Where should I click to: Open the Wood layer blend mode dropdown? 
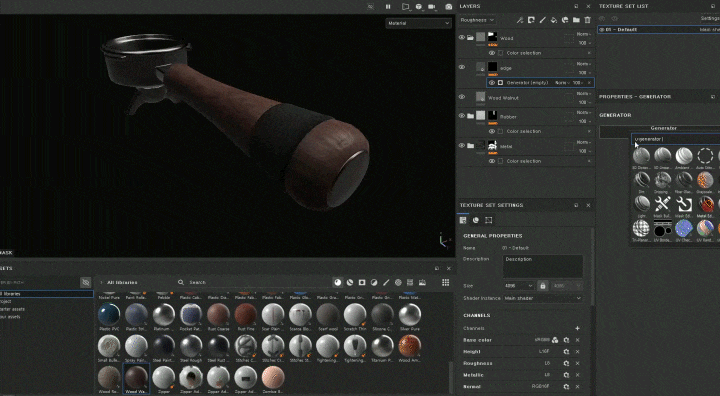pos(583,34)
